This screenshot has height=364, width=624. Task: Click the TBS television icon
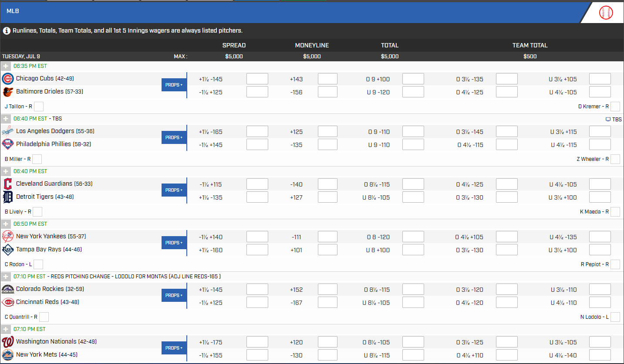[608, 120]
